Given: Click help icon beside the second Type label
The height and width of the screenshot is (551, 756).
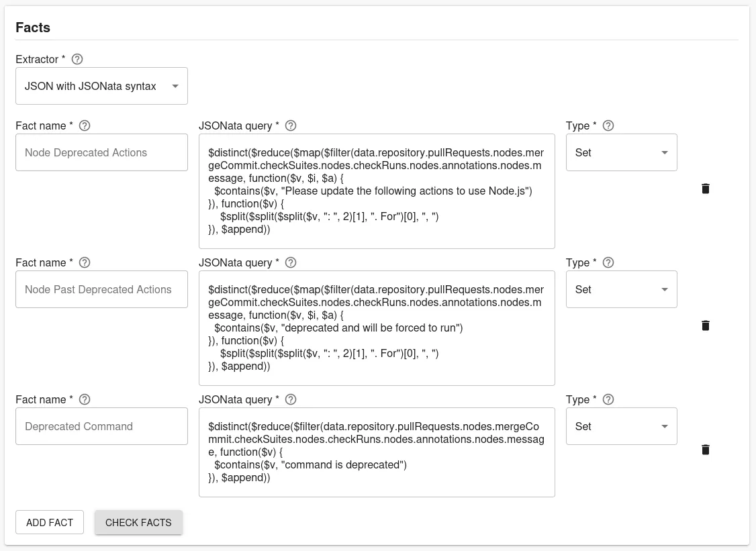Looking at the screenshot, I should pyautogui.click(x=608, y=262).
